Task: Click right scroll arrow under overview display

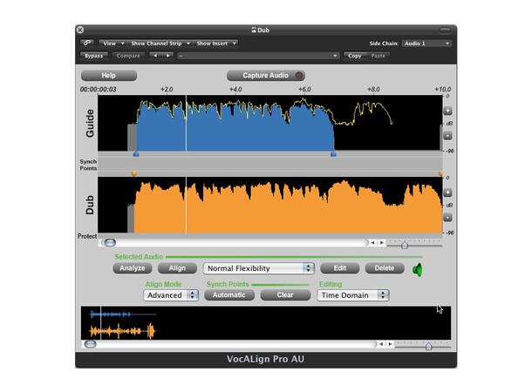Action: (390, 344)
